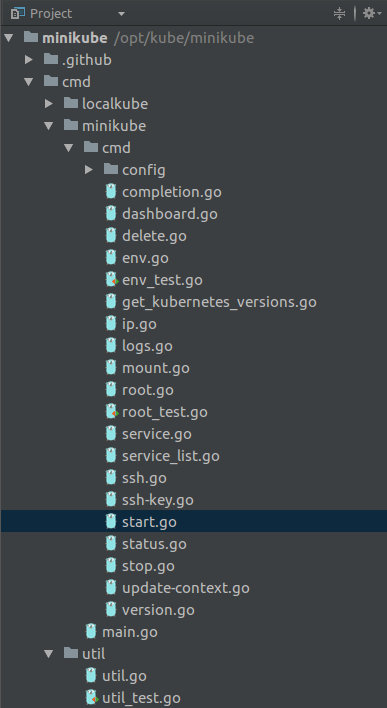Select the status.go file name

[154, 545]
